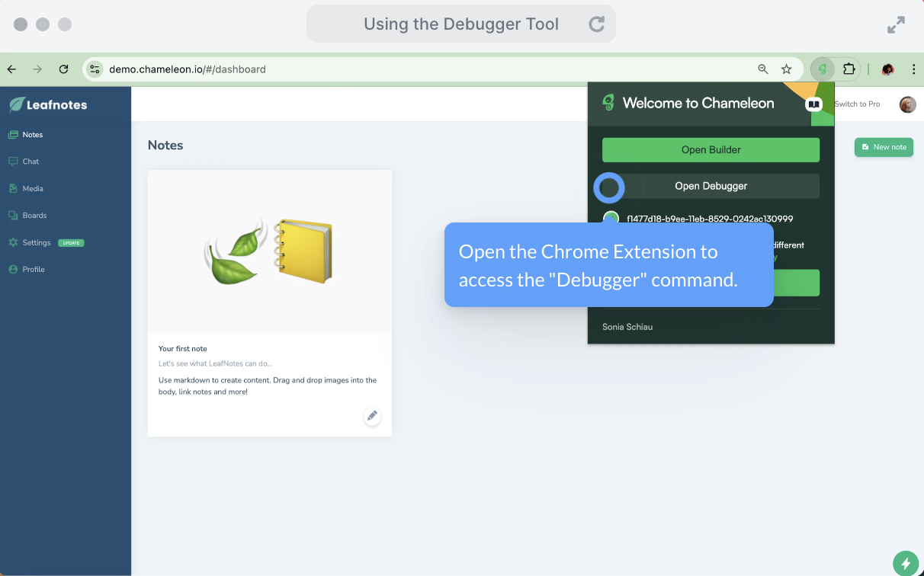This screenshot has width=924, height=576.
Task: Open the browser profile avatar menu
Action: 887,69
